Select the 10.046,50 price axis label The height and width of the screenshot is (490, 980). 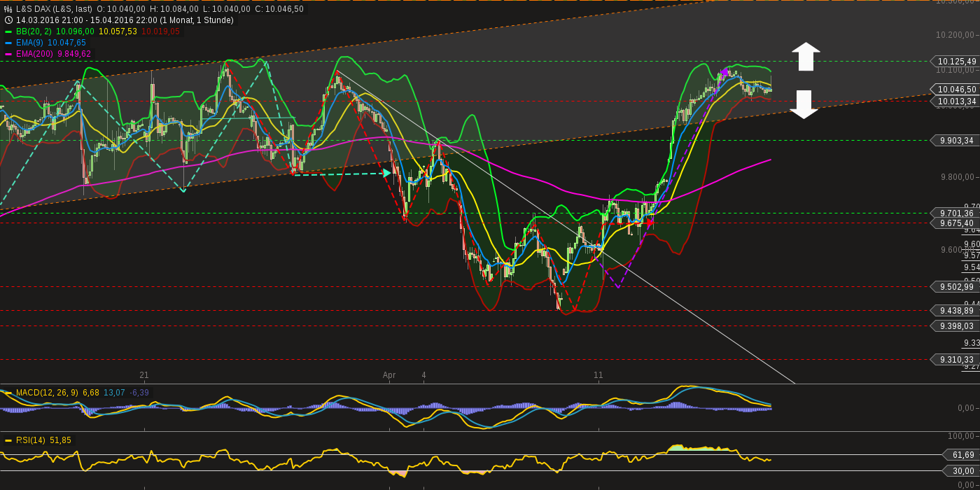click(x=955, y=89)
